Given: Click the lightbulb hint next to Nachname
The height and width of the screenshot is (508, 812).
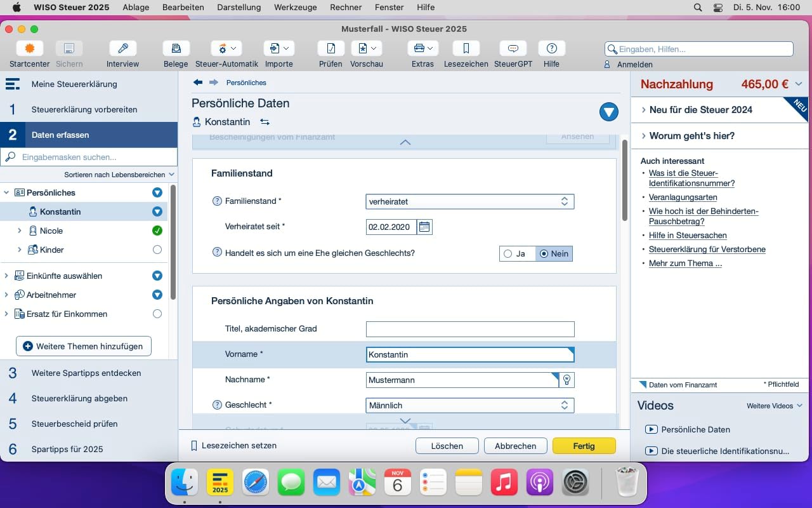Looking at the screenshot, I should click(567, 380).
